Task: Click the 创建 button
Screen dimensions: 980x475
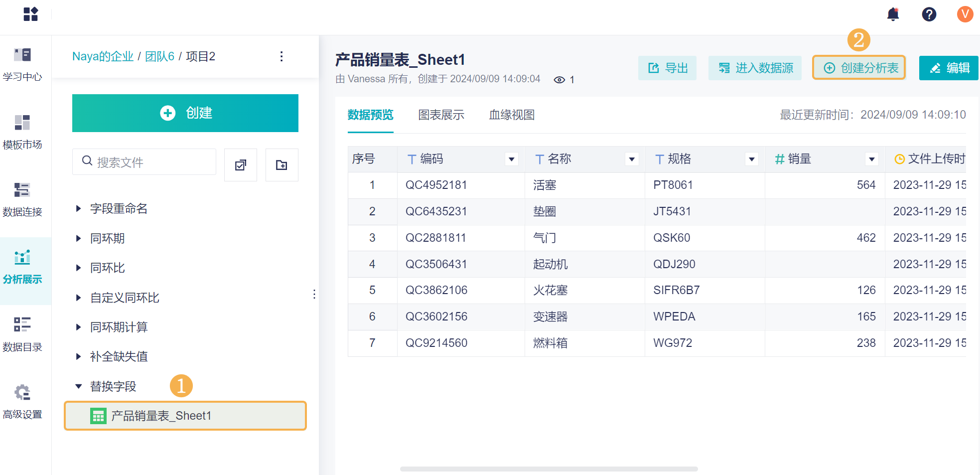Action: [x=185, y=113]
